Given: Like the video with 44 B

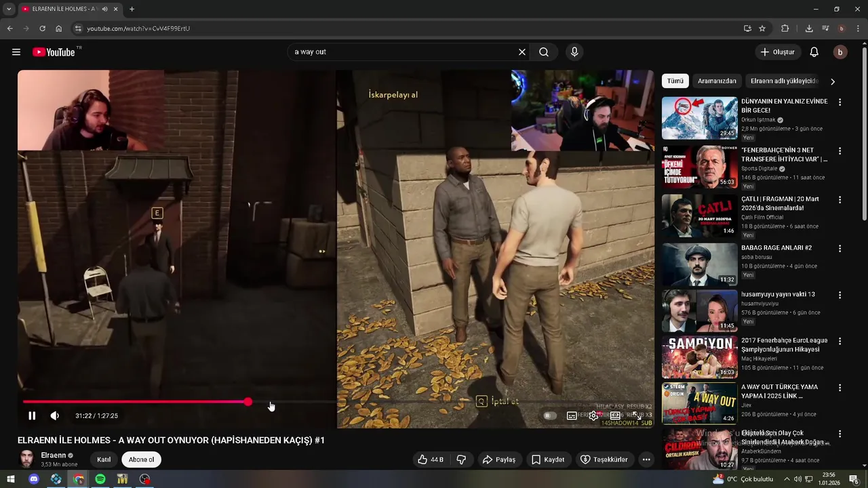Looking at the screenshot, I should pos(431,460).
